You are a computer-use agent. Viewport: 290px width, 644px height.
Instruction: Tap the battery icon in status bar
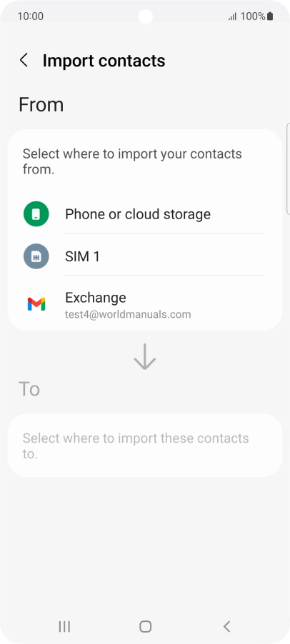[270, 16]
